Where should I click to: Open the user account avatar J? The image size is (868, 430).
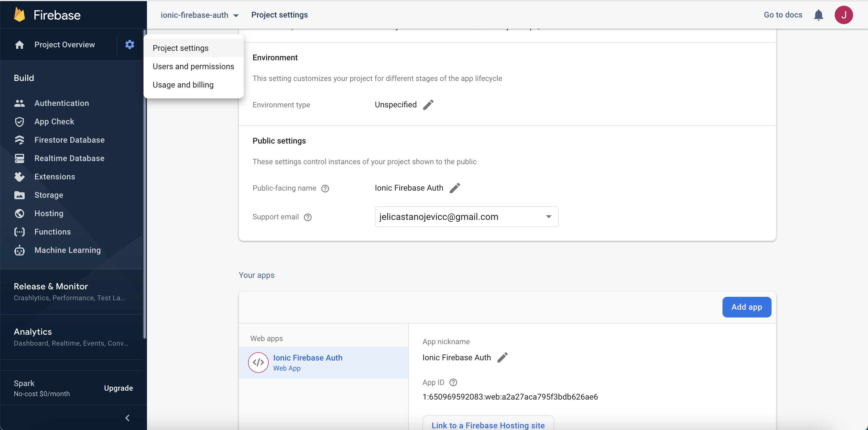click(x=843, y=15)
